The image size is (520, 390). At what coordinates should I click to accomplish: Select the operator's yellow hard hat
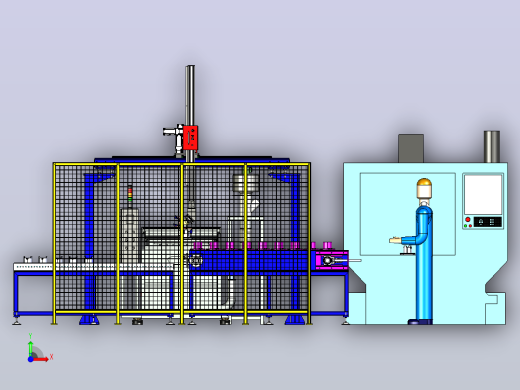(424, 182)
